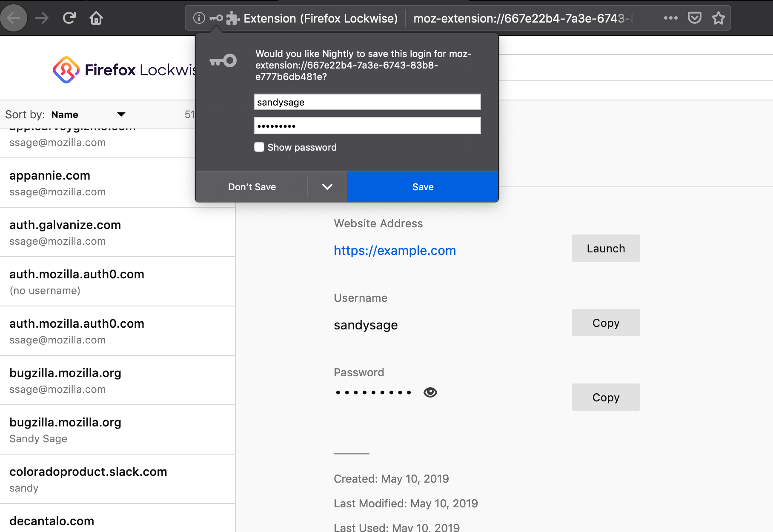The height and width of the screenshot is (532, 773).
Task: Click the key icon in the address bar
Action: point(216,18)
